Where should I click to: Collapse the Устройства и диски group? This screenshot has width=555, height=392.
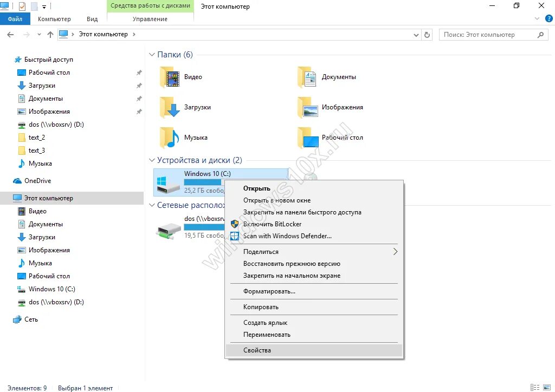[152, 160]
